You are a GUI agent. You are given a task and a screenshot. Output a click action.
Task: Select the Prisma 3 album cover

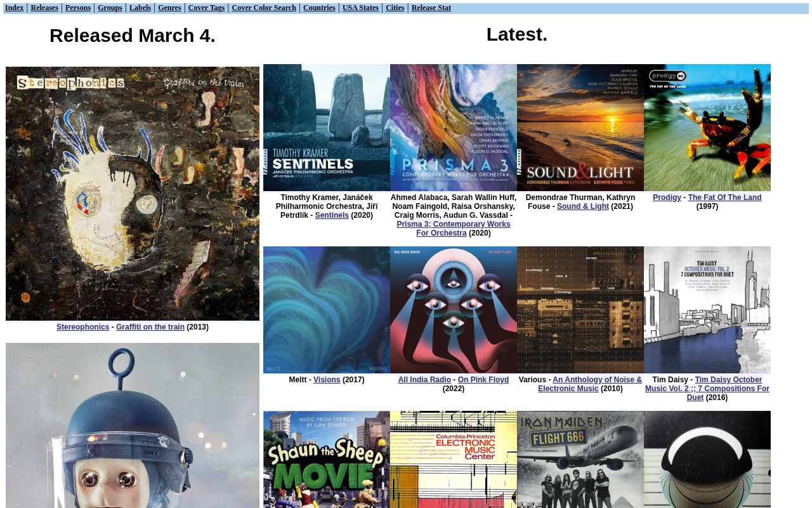454,128
